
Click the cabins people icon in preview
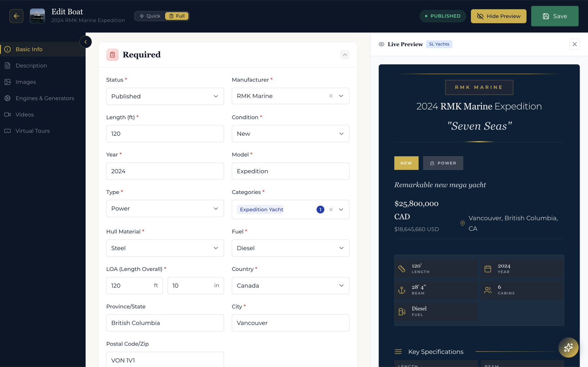click(487, 290)
